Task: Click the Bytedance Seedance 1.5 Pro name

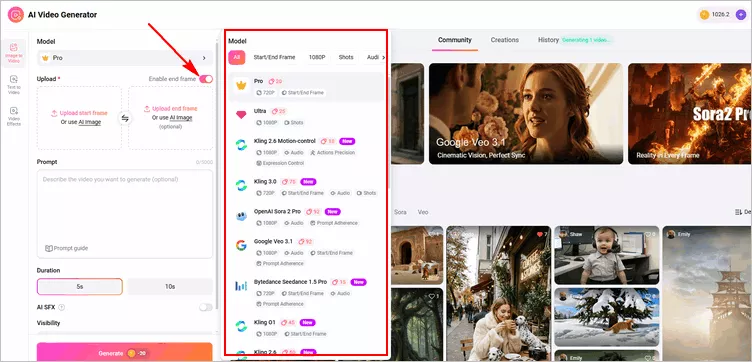Action: pos(290,282)
